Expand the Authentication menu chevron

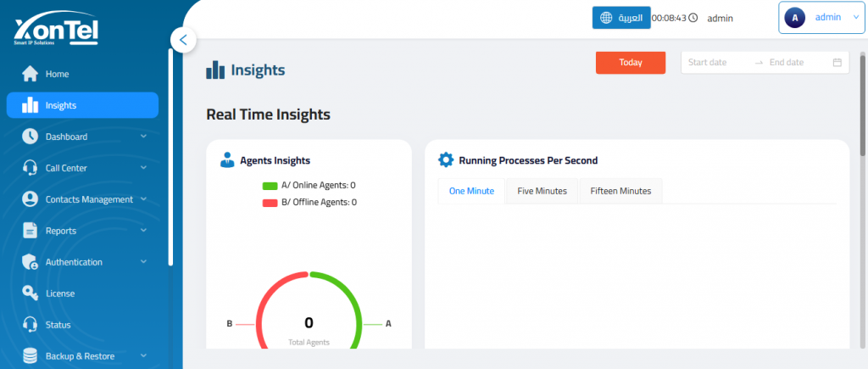point(143,262)
